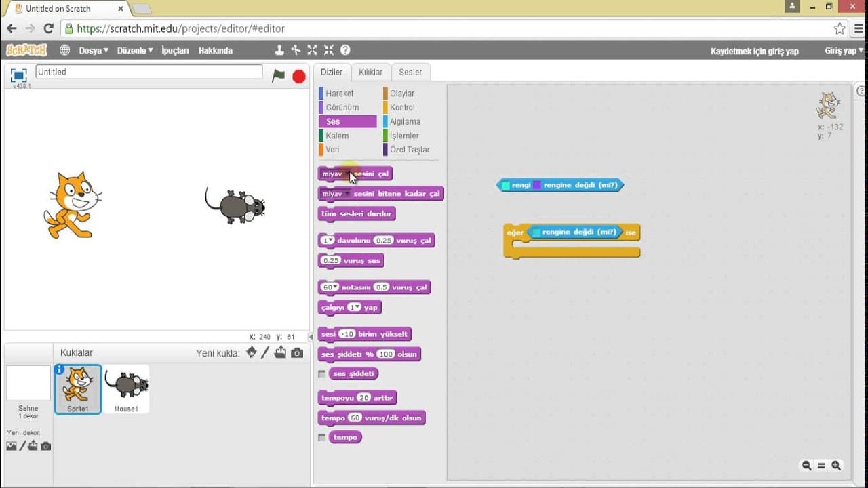Image resolution: width=868 pixels, height=488 pixels.
Task: Open note dropdown in 'notasını' block
Action: [x=335, y=287]
